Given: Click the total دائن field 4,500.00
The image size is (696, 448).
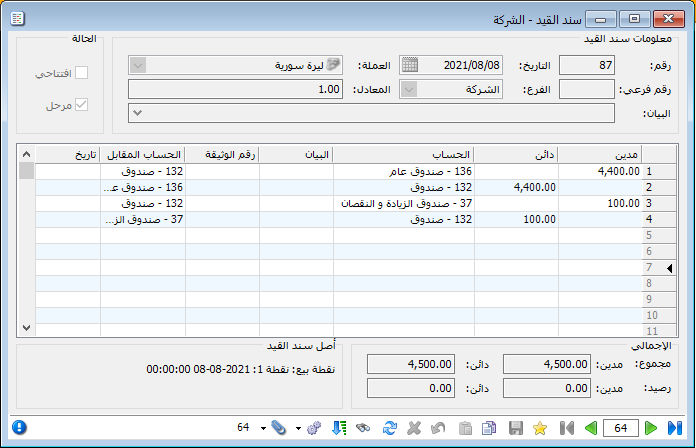Looking at the screenshot, I should [411, 364].
